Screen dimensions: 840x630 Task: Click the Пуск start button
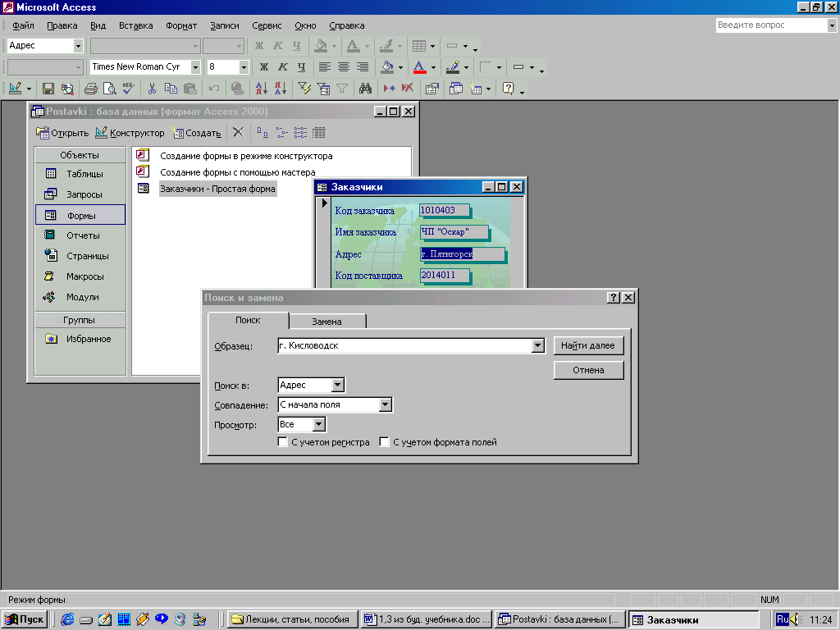point(25,620)
